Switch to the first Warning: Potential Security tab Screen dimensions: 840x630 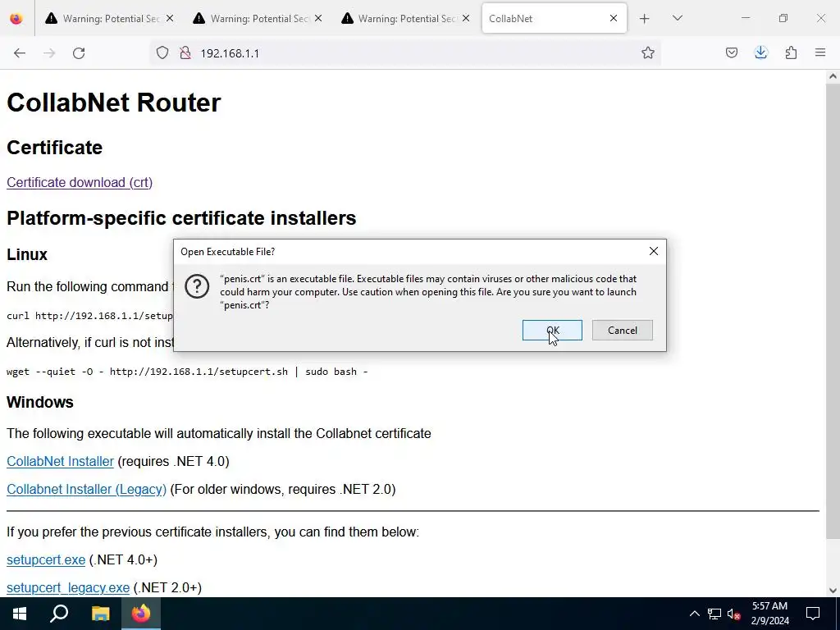tap(111, 19)
